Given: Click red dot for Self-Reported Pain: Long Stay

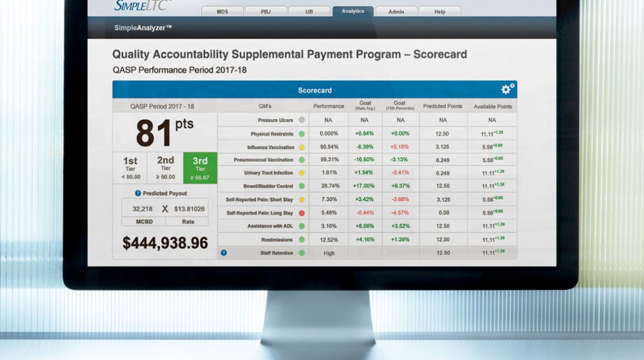Looking at the screenshot, I should 302,213.
